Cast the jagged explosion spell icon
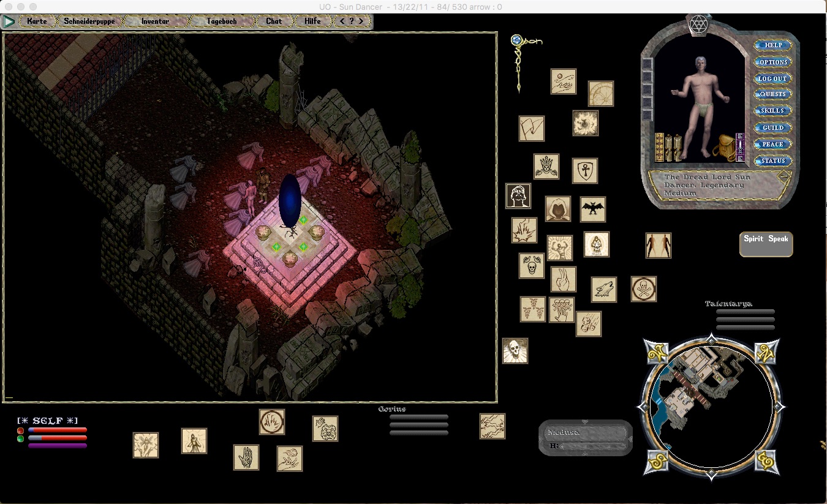827x504 pixels. click(x=524, y=230)
